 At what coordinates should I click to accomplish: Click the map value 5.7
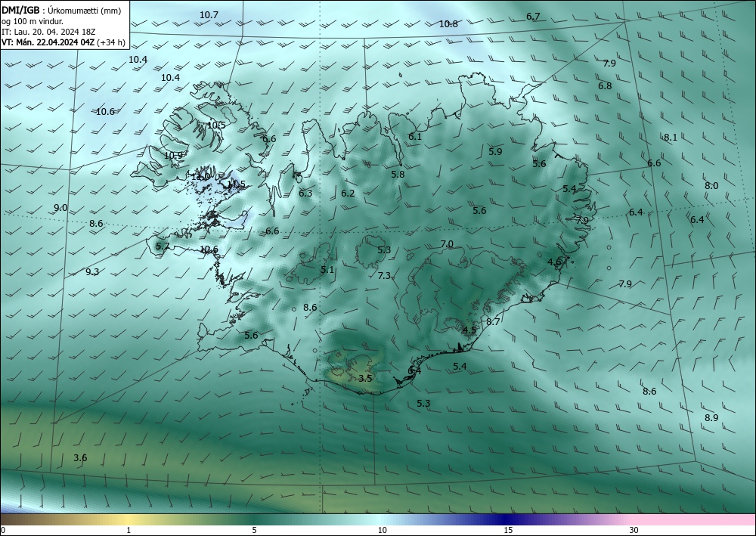pos(163,246)
